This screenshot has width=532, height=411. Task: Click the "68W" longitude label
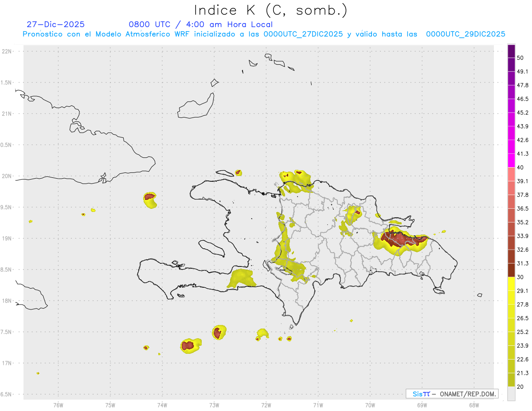click(474, 405)
